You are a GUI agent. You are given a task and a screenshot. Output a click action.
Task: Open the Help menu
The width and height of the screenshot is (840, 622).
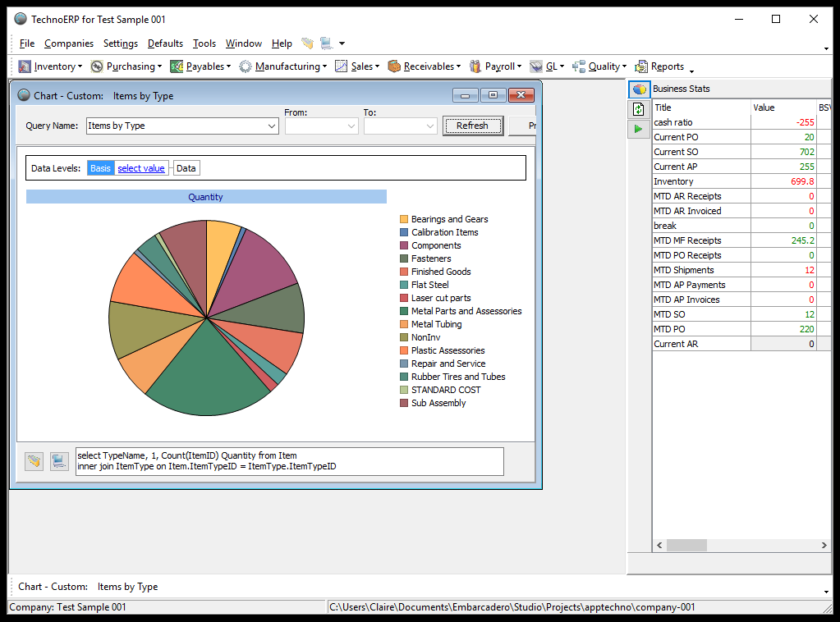pos(282,43)
